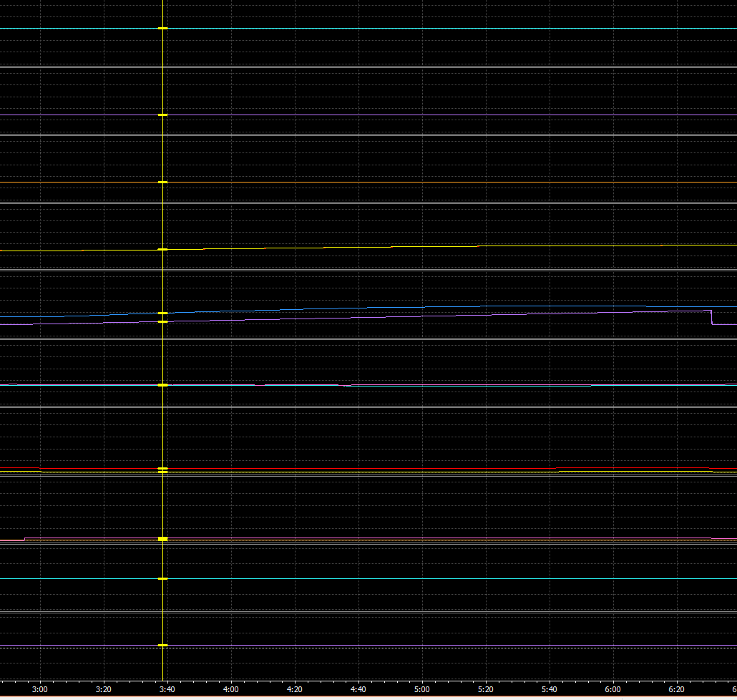This screenshot has height=700, width=737.
Task: Select the 3:40 tick on the time axis
Action: tap(167, 689)
